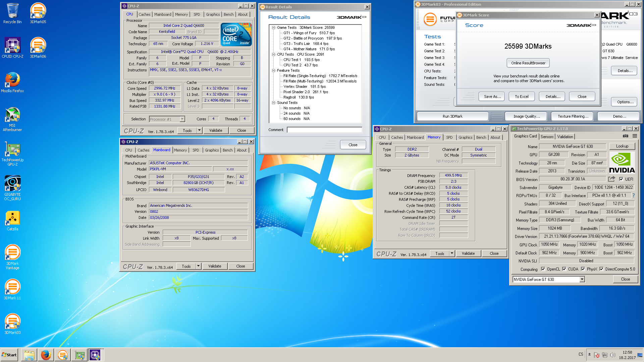Open the Tools dropdown arrow in the top-left CPU-Z CPU-tab window
Screen dimensions: 644x362
tap(199, 130)
